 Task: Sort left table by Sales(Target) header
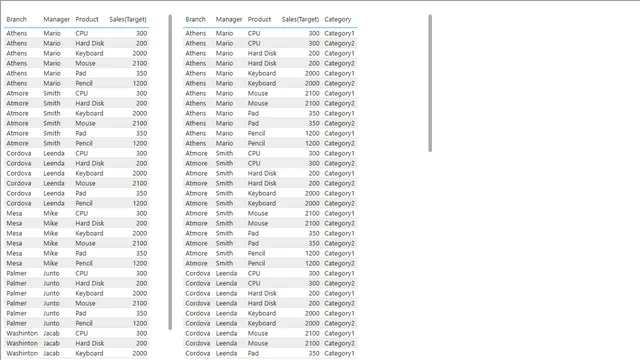coord(128,19)
